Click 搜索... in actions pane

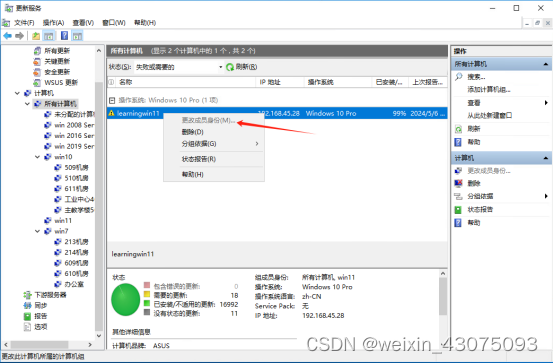coord(476,77)
